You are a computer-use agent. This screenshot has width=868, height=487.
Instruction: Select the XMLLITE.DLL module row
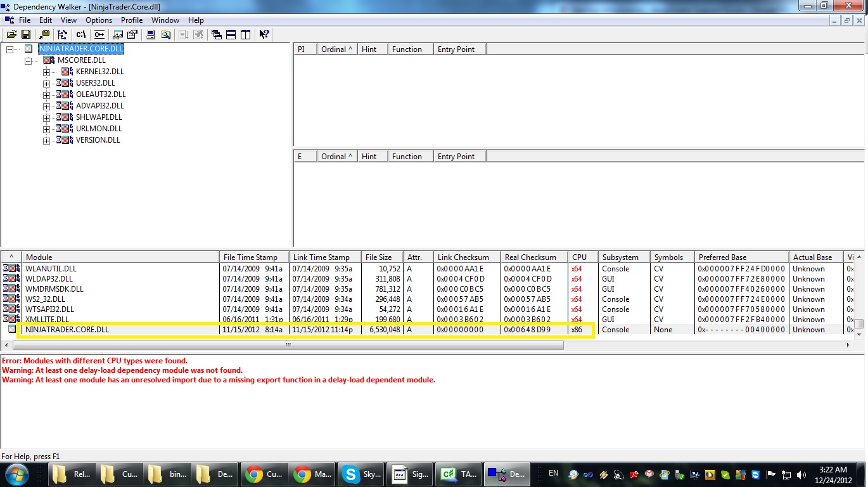(x=428, y=320)
